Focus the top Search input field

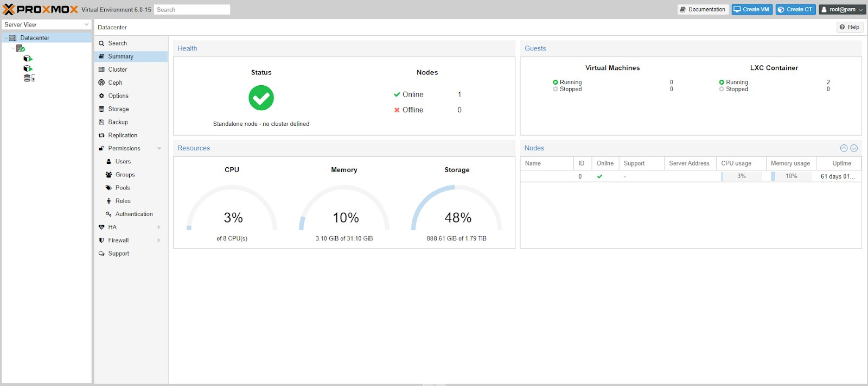(x=192, y=9)
